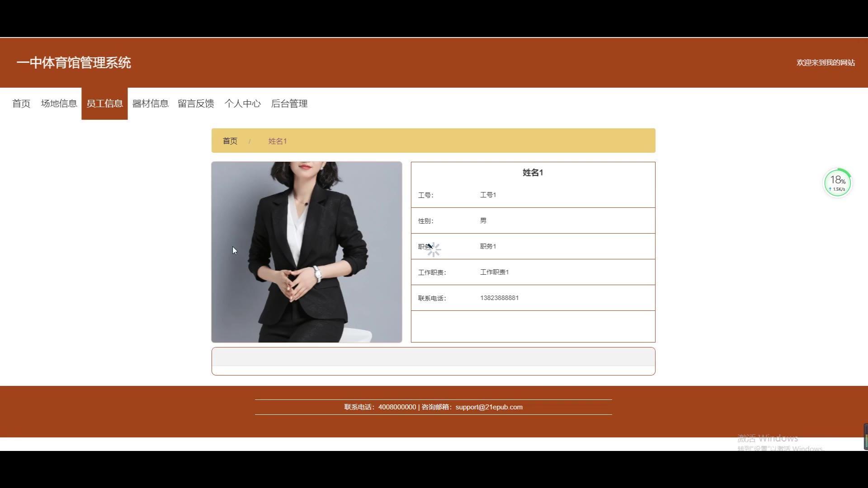
Task: Click the 工作职责1 value text
Action: (x=494, y=272)
